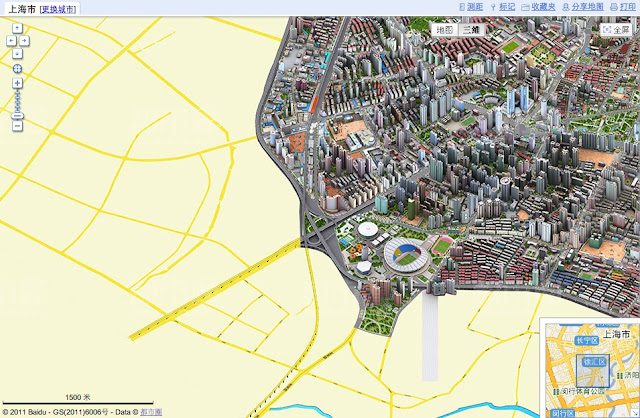Image resolution: width=640 pixels, height=418 pixels.
Task: Click the 长宁区 label in the minimap
Action: coord(587,340)
